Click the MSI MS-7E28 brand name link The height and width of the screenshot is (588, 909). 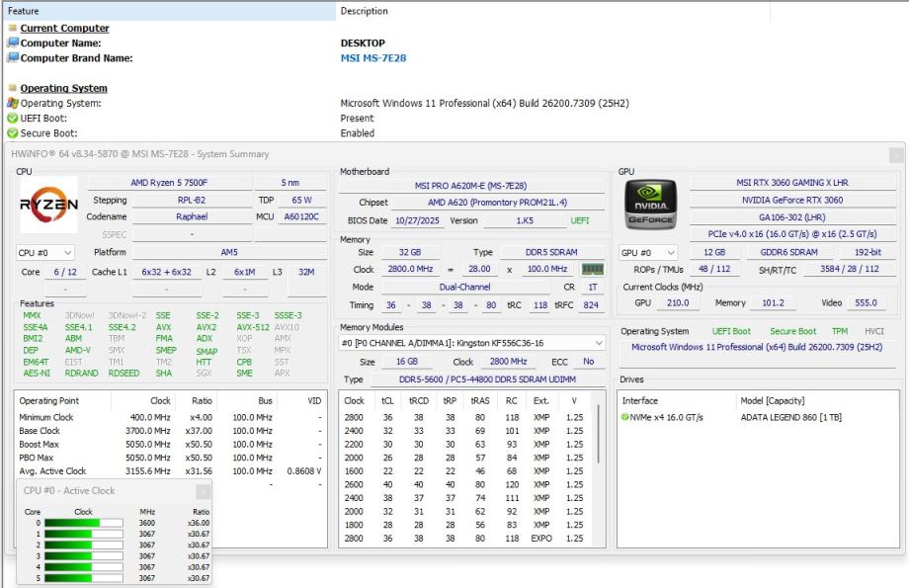click(373, 58)
